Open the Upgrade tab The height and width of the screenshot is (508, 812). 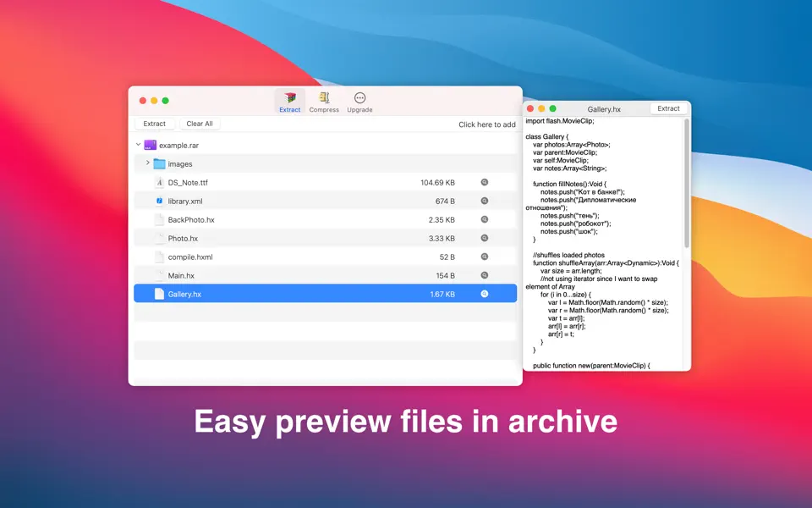[x=359, y=101]
